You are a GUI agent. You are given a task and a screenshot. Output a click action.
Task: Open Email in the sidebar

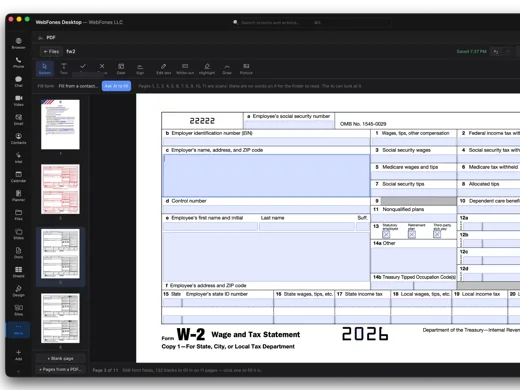[x=18, y=119]
